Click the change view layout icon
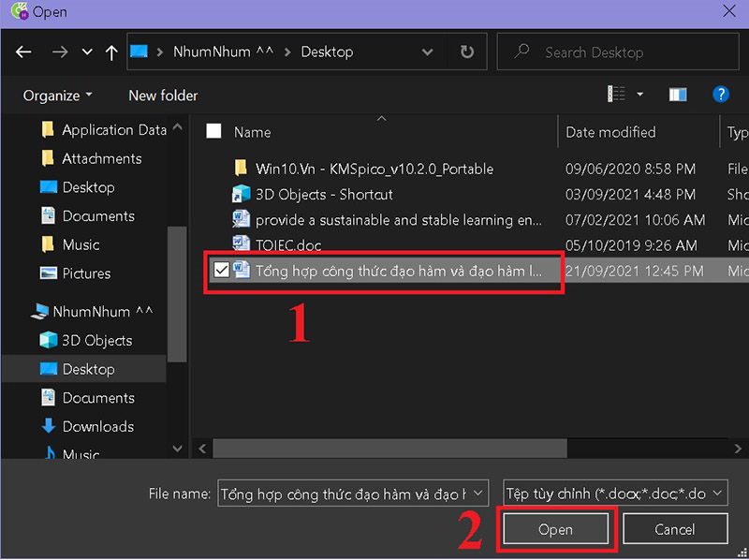749x560 pixels. tap(616, 95)
